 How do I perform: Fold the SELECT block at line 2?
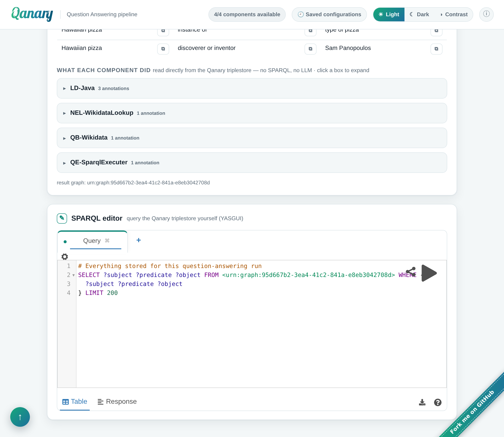(x=73, y=275)
